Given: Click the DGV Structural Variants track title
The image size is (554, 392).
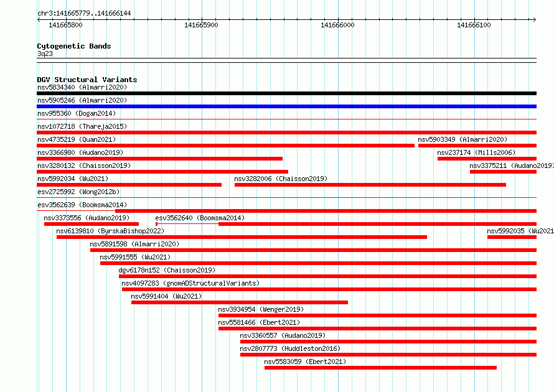Looking at the screenshot, I should pyautogui.click(x=87, y=80).
